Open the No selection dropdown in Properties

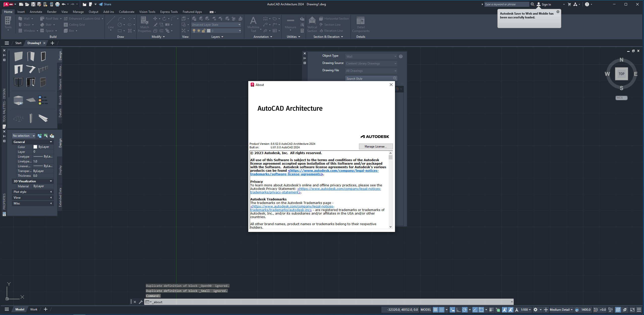[24, 136]
